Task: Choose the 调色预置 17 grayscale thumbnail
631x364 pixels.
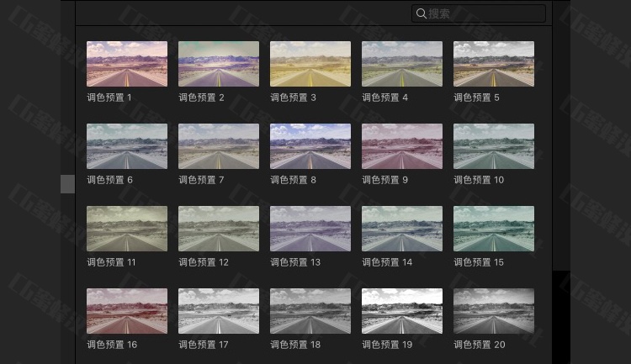Action: (x=219, y=311)
